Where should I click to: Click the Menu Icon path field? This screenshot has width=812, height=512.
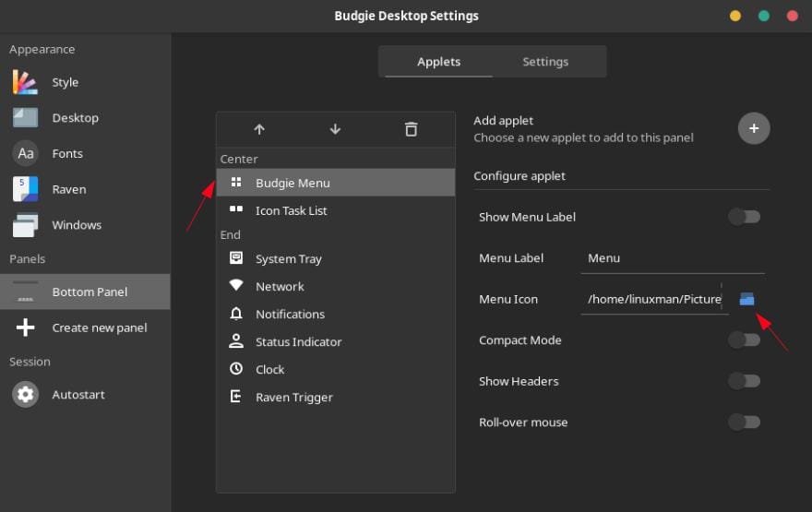pyautogui.click(x=654, y=299)
